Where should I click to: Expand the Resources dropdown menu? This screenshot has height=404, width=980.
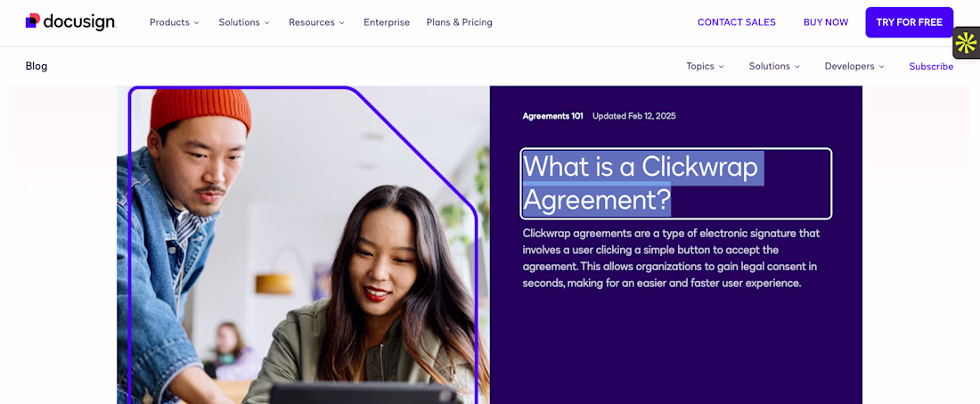pyautogui.click(x=317, y=22)
